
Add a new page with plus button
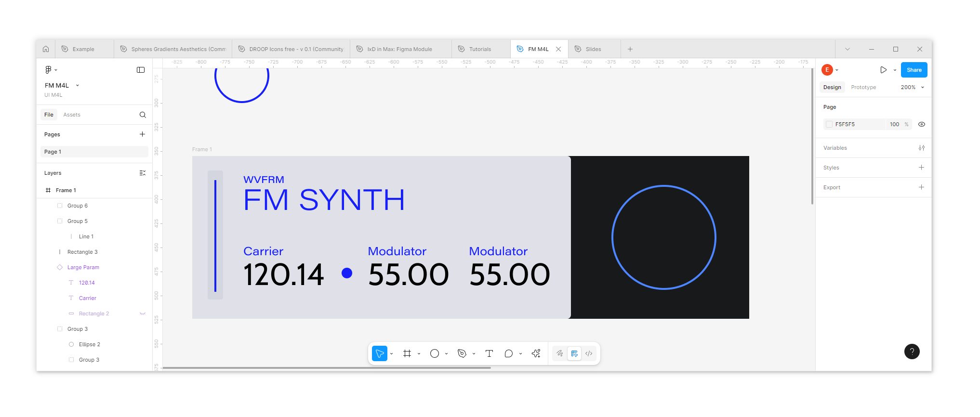(x=142, y=134)
